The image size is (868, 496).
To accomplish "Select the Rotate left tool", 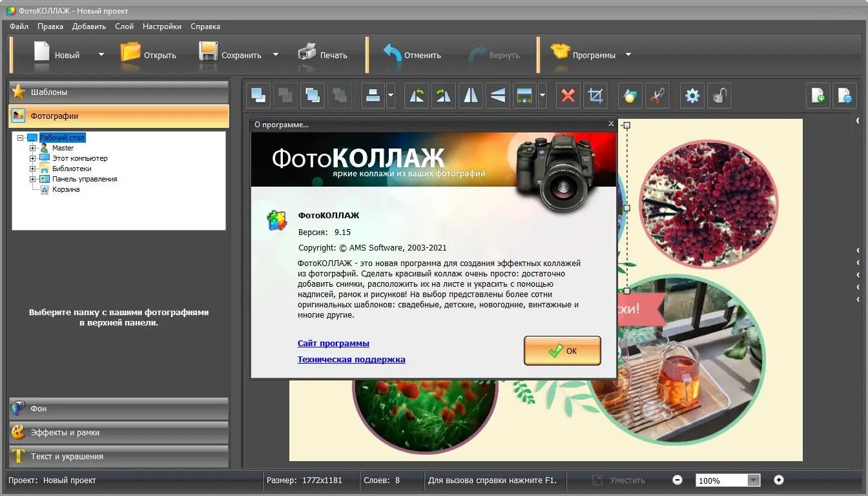I will 417,95.
